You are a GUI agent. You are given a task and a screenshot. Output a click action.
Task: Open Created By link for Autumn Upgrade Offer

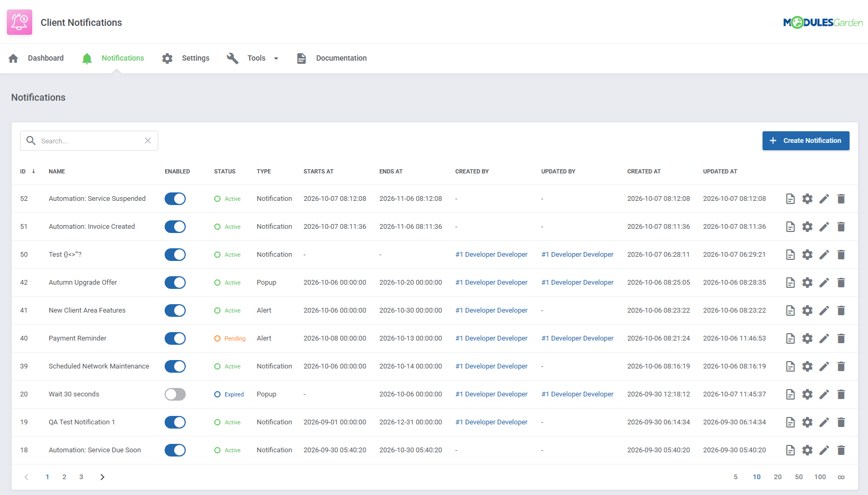(x=491, y=283)
